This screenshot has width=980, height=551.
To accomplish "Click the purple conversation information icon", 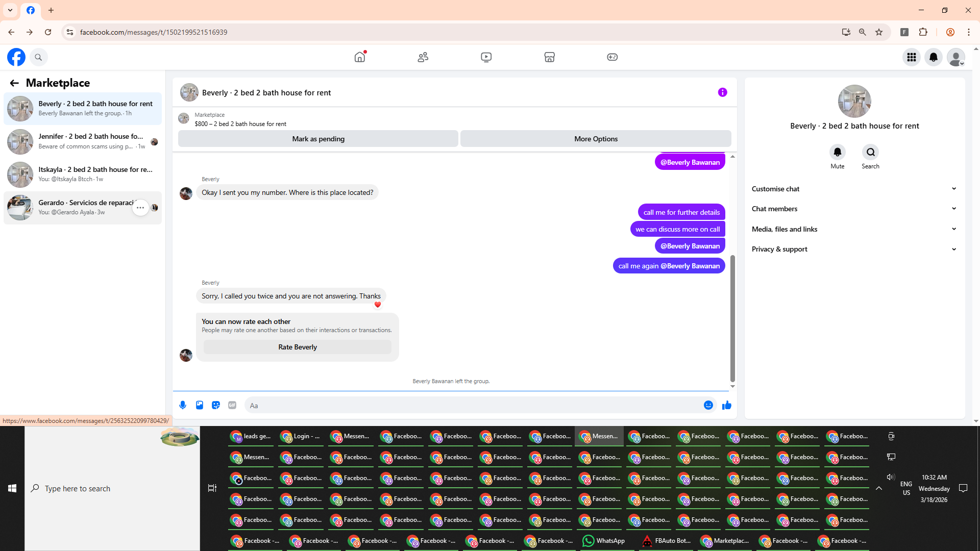I will tap(722, 92).
